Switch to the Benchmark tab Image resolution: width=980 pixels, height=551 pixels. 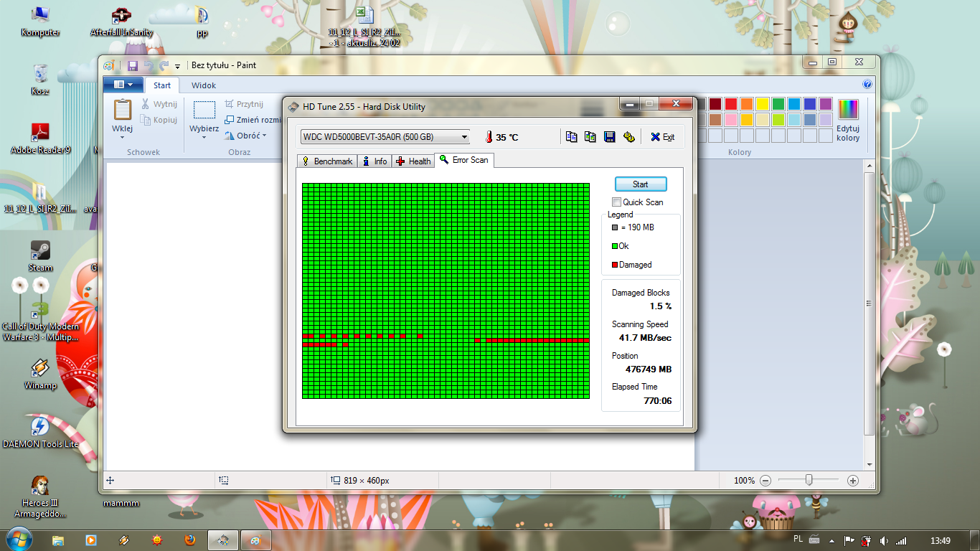[327, 161]
